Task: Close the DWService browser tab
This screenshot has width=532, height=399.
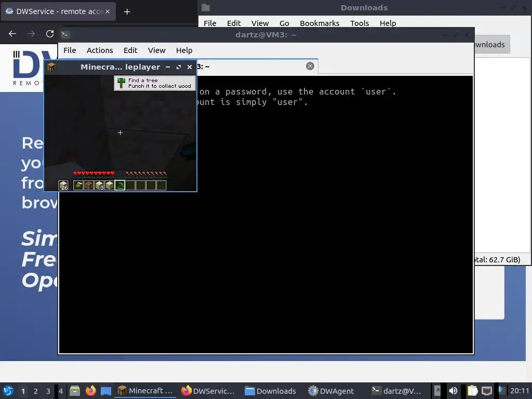Action: click(x=108, y=11)
